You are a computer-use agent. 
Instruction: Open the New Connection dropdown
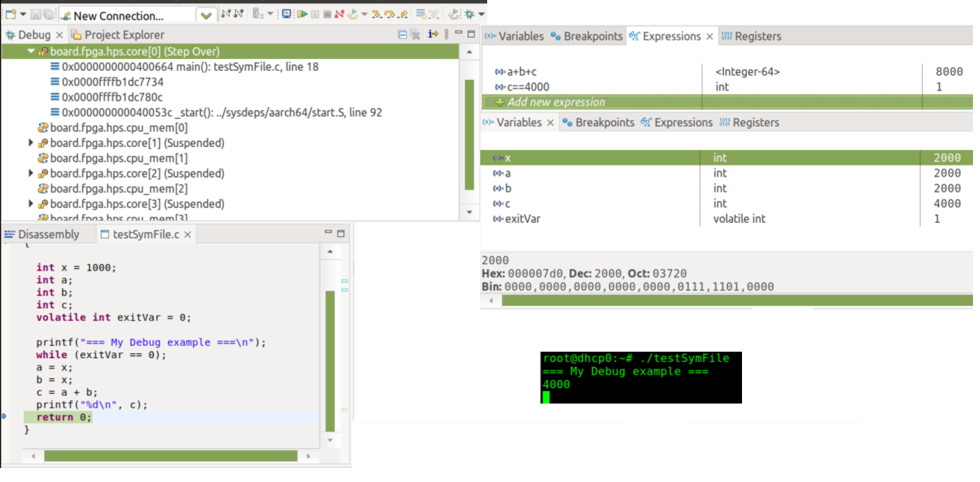pyautogui.click(x=206, y=15)
